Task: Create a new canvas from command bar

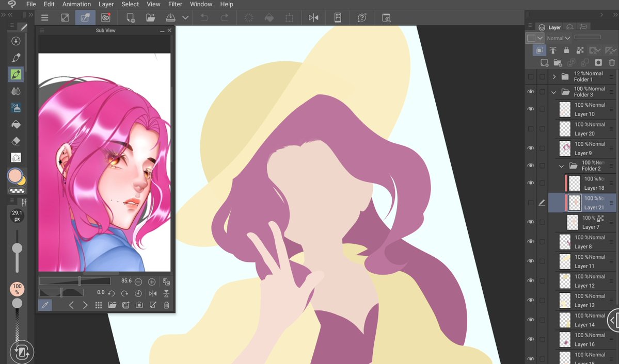Action: [130, 18]
